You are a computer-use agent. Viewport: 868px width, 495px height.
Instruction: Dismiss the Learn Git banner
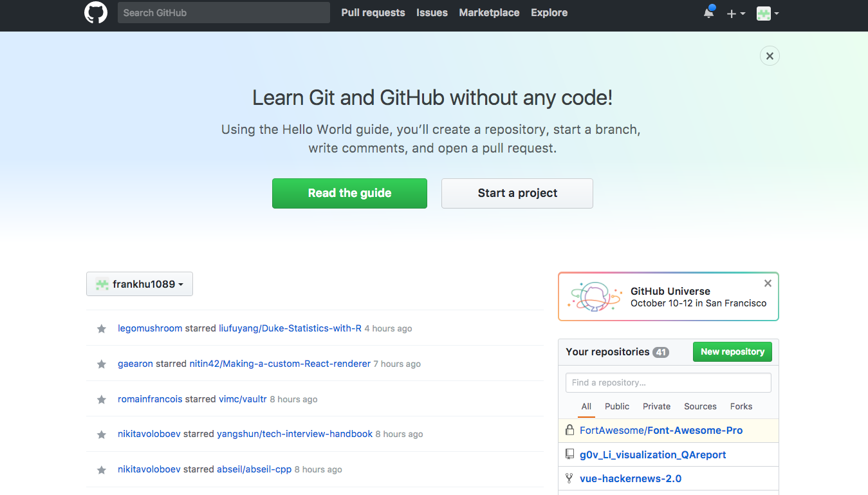[x=770, y=56]
